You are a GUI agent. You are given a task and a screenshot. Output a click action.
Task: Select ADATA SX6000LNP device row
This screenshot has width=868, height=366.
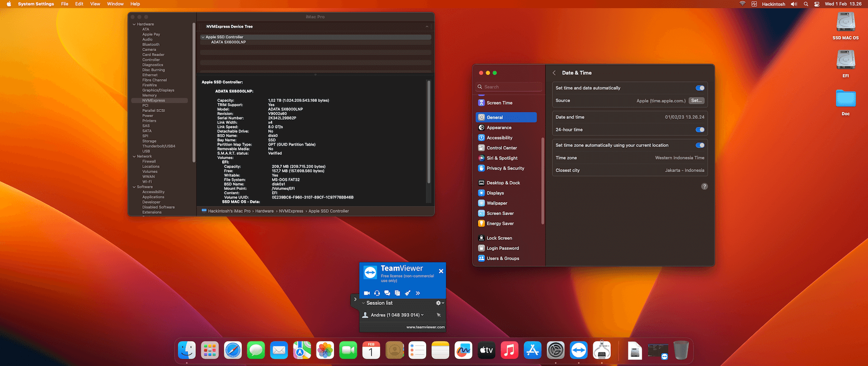(316, 42)
